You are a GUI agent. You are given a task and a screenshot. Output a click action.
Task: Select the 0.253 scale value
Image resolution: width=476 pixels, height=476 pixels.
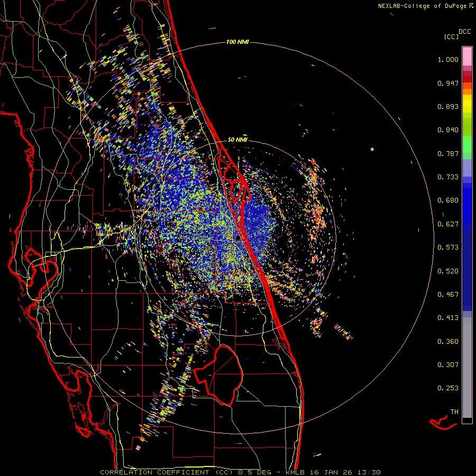[x=448, y=388]
